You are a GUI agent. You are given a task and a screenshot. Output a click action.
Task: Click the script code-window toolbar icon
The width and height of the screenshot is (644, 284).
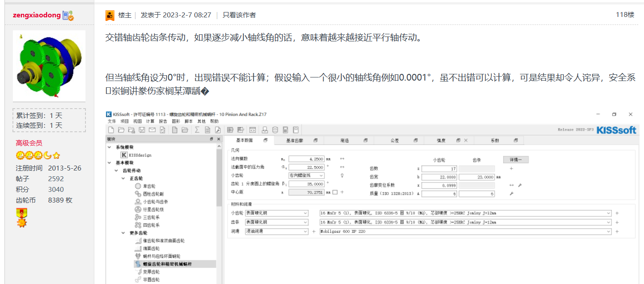tap(252, 130)
